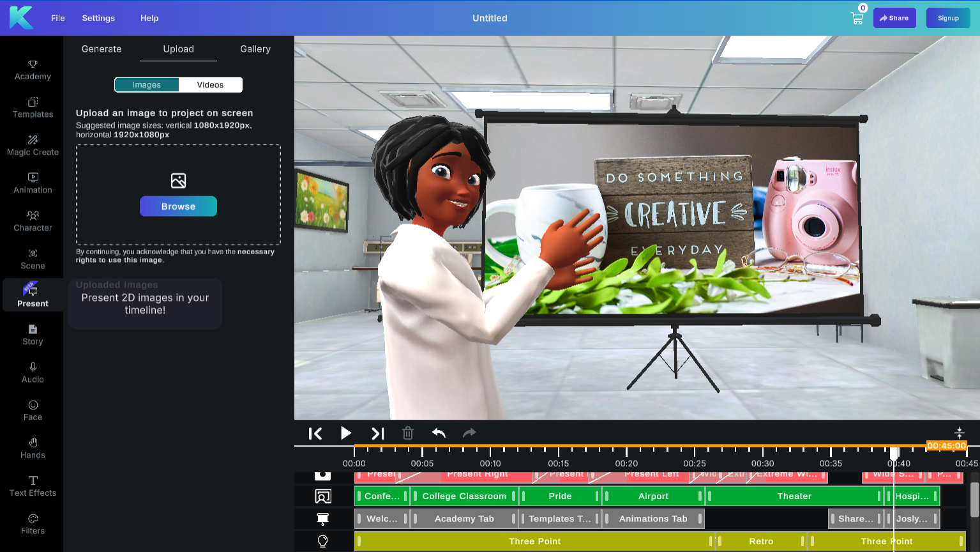Switch the upload mode to Videos
The image size is (980, 552).
(x=211, y=84)
